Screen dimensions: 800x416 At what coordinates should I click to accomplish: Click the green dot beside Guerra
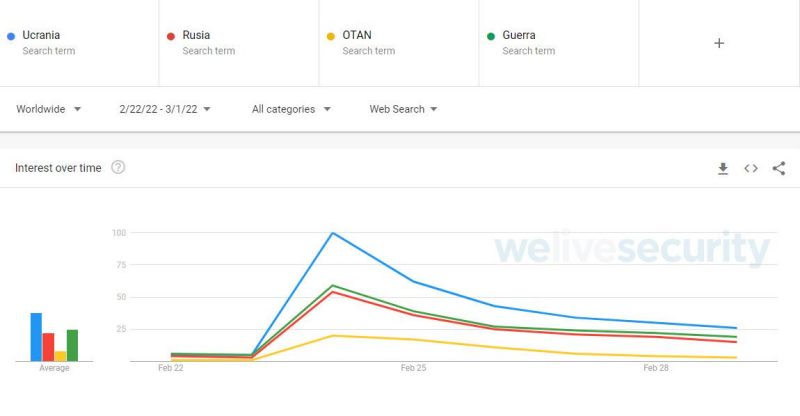[x=491, y=36]
